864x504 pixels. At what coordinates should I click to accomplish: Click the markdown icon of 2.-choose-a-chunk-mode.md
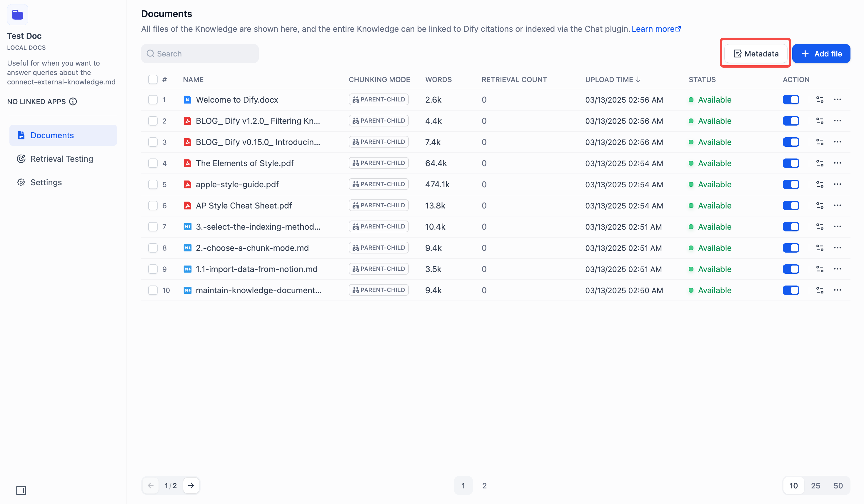tap(187, 248)
